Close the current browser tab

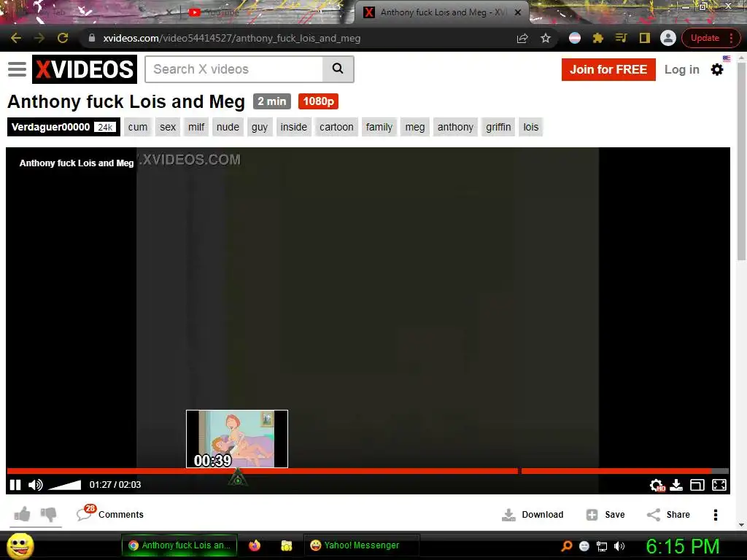click(x=518, y=12)
